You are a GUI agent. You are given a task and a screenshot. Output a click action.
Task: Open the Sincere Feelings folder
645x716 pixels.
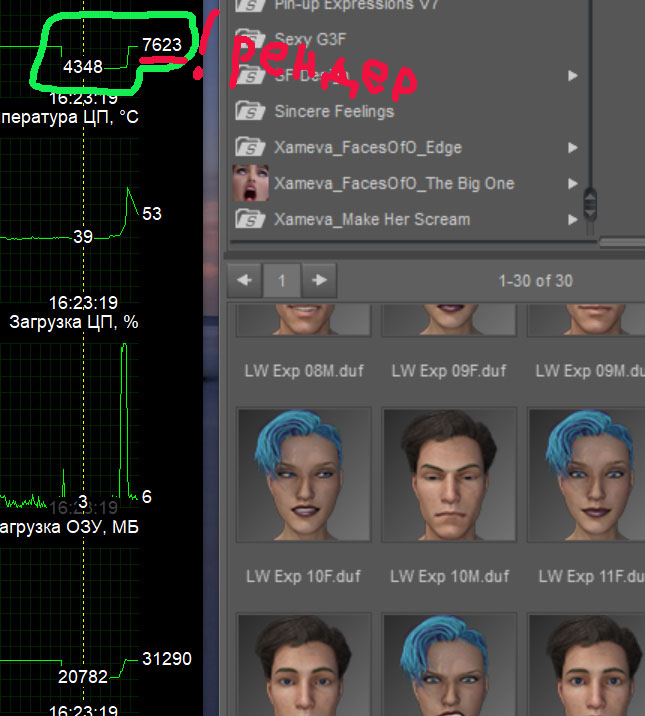point(334,111)
